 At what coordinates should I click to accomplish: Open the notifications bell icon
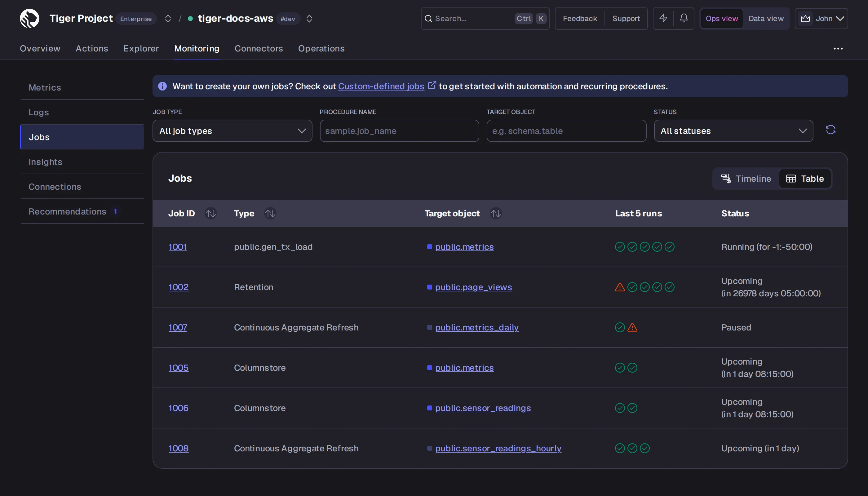pyautogui.click(x=684, y=18)
